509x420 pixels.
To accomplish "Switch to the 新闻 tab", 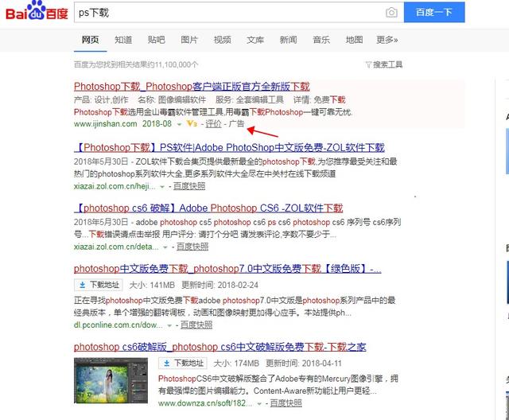I will pos(288,40).
